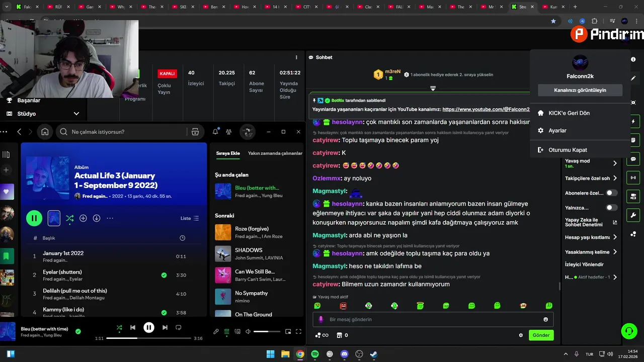
Task: Open Steam from the Windows taskbar
Action: [373, 354]
